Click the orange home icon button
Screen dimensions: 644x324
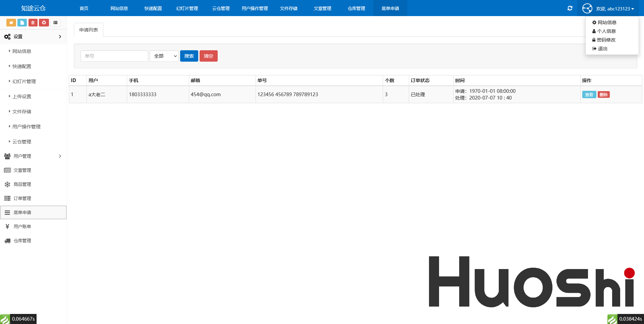[11, 22]
